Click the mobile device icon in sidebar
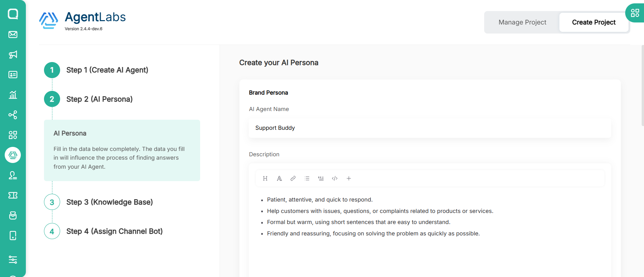 point(13,236)
